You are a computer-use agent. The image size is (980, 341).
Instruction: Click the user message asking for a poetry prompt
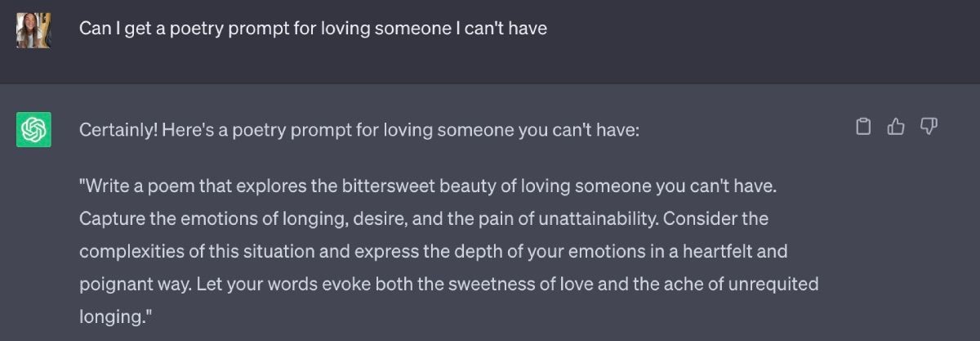tap(313, 29)
